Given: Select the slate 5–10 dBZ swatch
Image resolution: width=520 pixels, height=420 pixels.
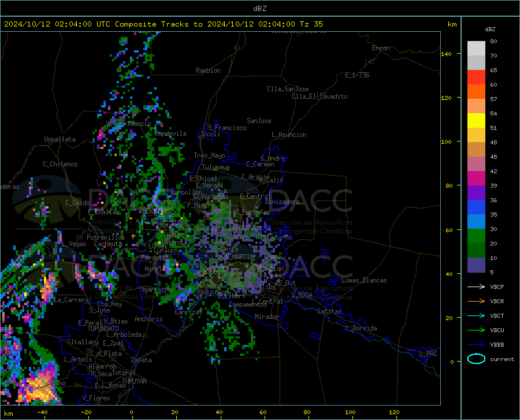Looking at the screenshot, I should point(476,265).
